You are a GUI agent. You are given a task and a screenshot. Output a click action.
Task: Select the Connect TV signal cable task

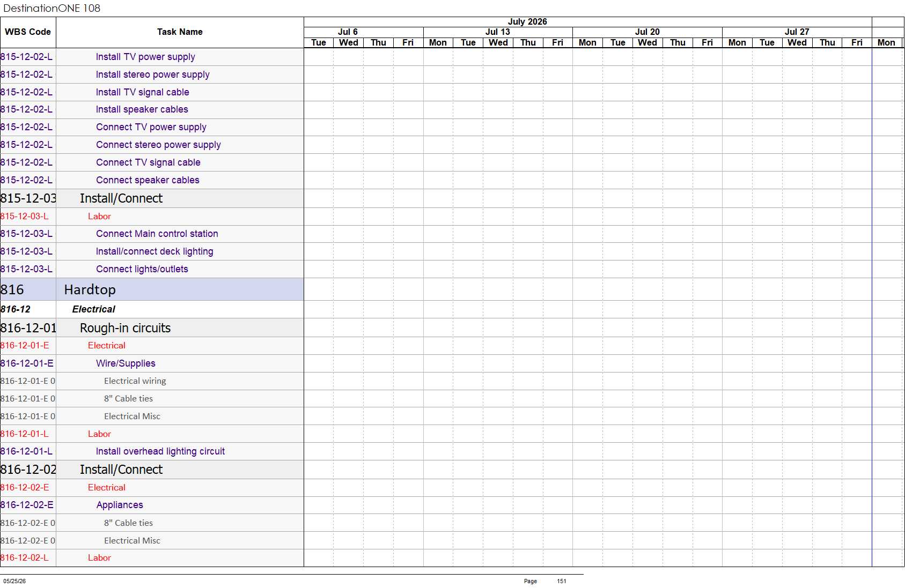pyautogui.click(x=148, y=162)
